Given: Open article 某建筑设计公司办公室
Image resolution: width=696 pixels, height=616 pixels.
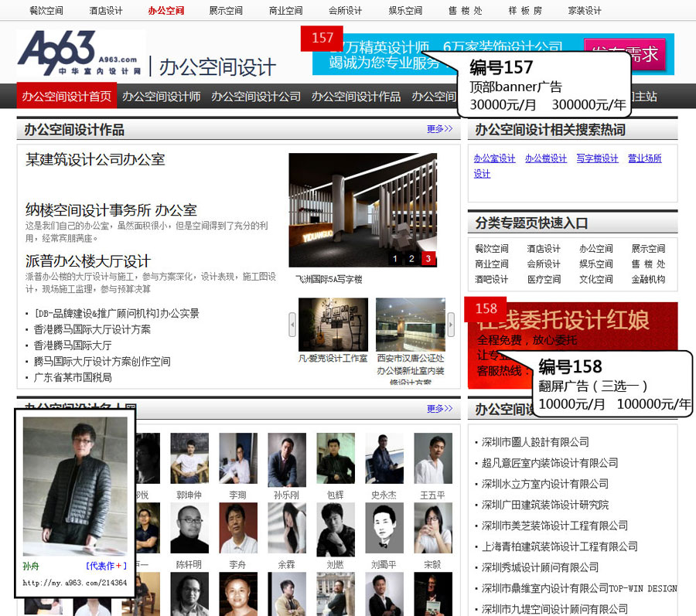Looking at the screenshot, I should [95, 159].
